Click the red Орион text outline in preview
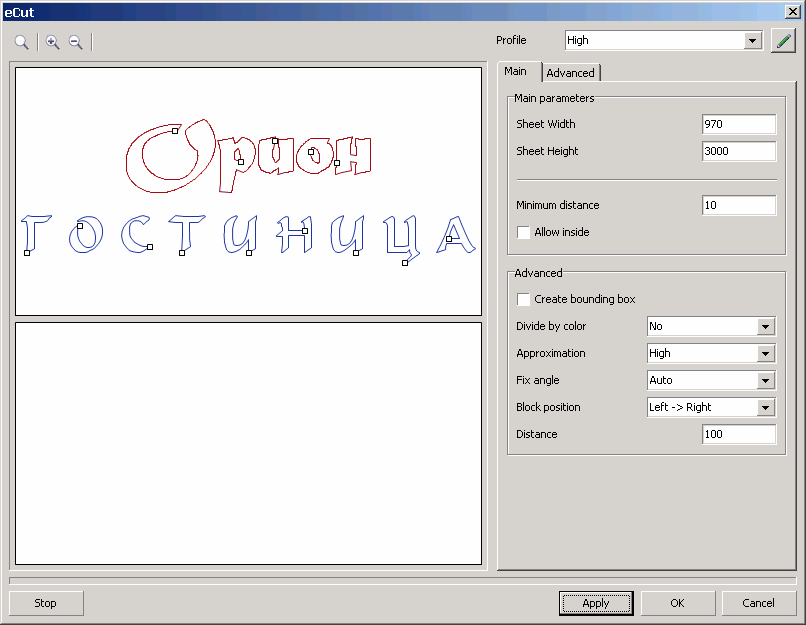This screenshot has width=806, height=625. pyautogui.click(x=248, y=156)
